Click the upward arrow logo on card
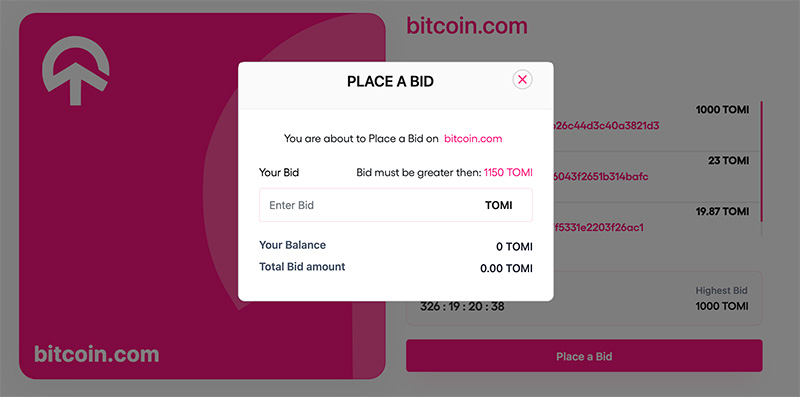This screenshot has height=397, width=800. pos(76,70)
